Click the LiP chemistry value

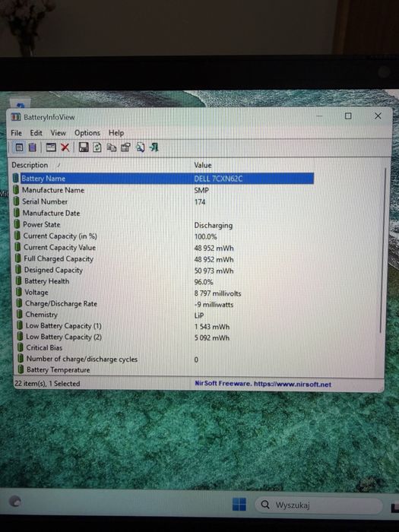coord(199,315)
